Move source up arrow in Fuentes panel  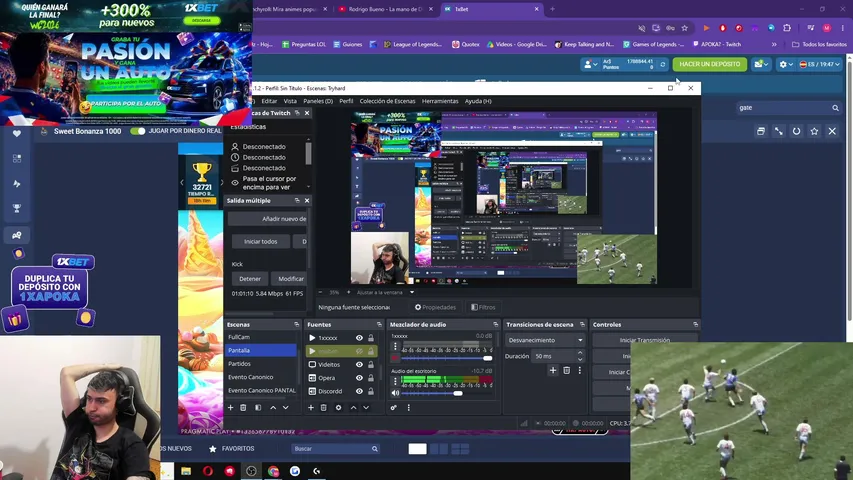(x=354, y=408)
